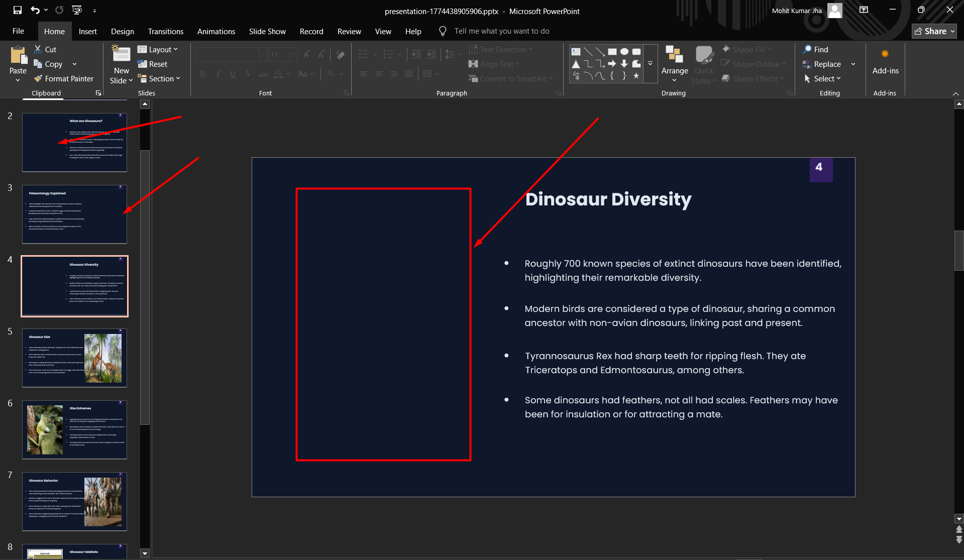Screen dimensions: 964x560
Task: Switch to the Transitions tab
Action: coord(165,31)
